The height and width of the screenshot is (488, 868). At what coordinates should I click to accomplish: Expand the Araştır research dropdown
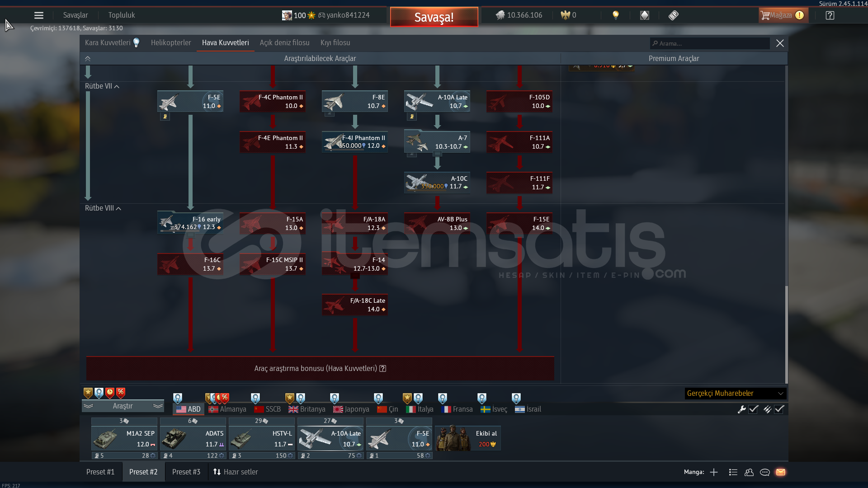pos(123,406)
